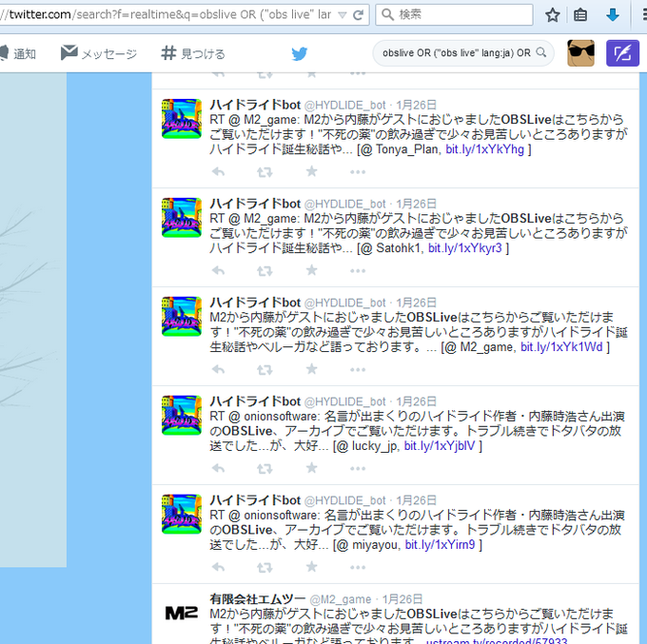The width and height of the screenshot is (647, 644).
Task: Open link bit.ly/1xYjblV
Action: 440,446
